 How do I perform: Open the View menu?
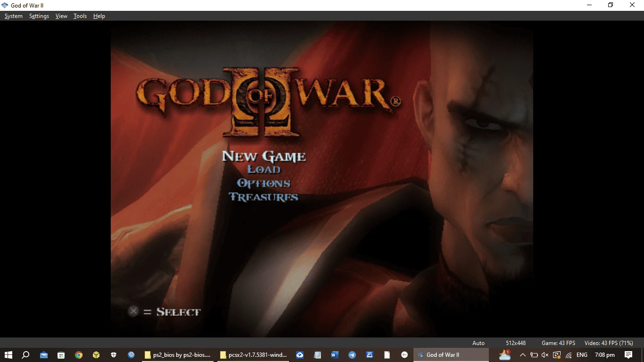61,16
